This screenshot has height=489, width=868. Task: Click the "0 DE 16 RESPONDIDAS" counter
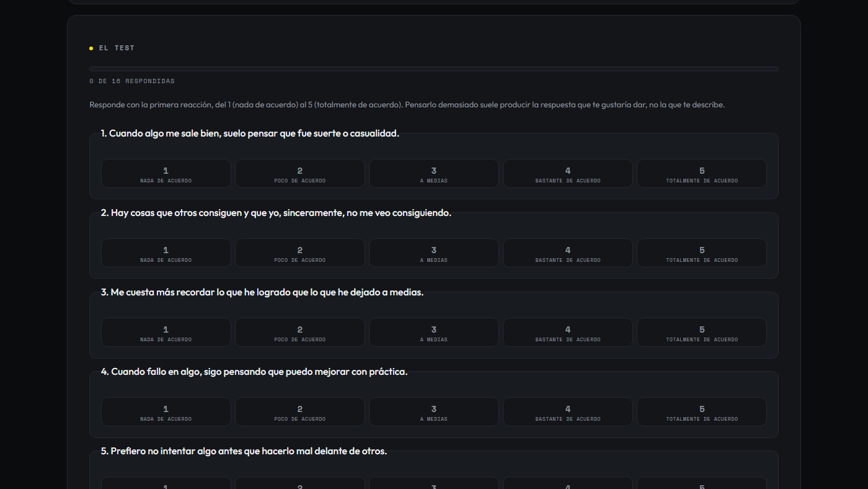pos(132,81)
